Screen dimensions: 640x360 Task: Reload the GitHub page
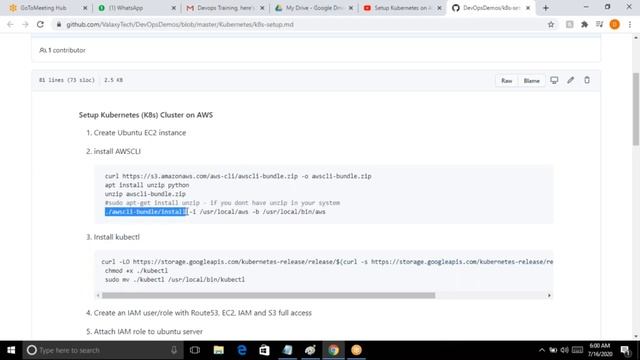(x=40, y=24)
